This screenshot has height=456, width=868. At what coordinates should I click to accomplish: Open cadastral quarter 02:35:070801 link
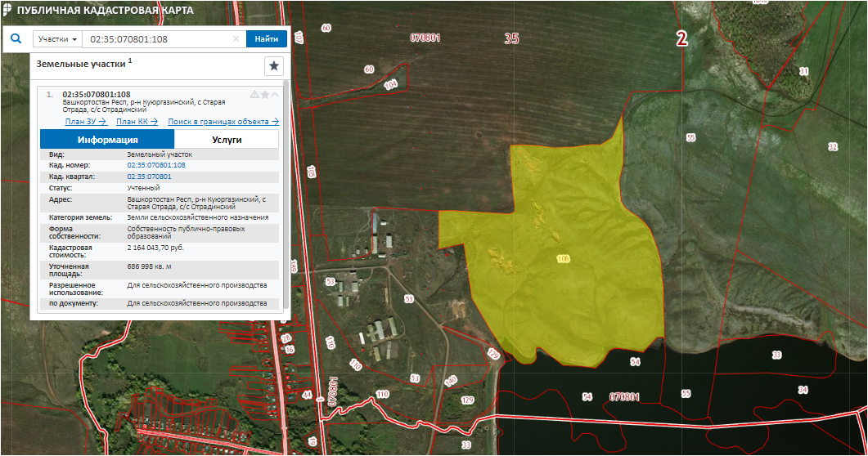tap(149, 177)
